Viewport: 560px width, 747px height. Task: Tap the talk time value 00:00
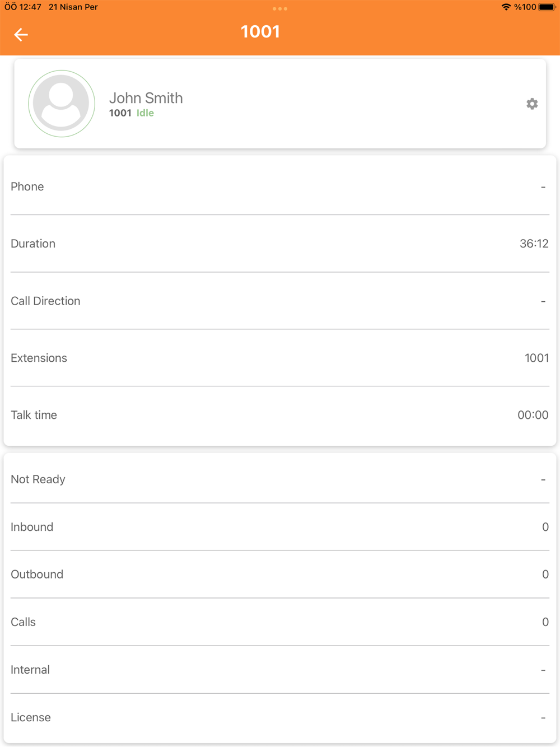[x=533, y=415]
